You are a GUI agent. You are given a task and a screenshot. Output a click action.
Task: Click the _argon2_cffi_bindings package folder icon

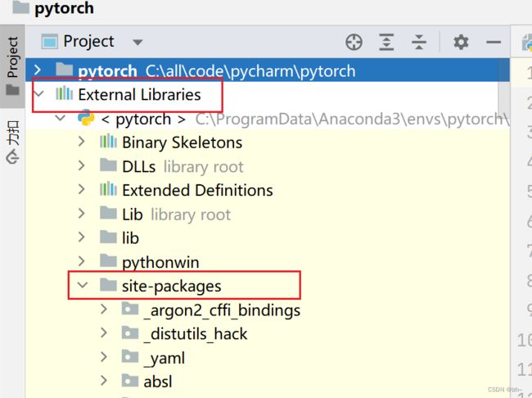130,309
